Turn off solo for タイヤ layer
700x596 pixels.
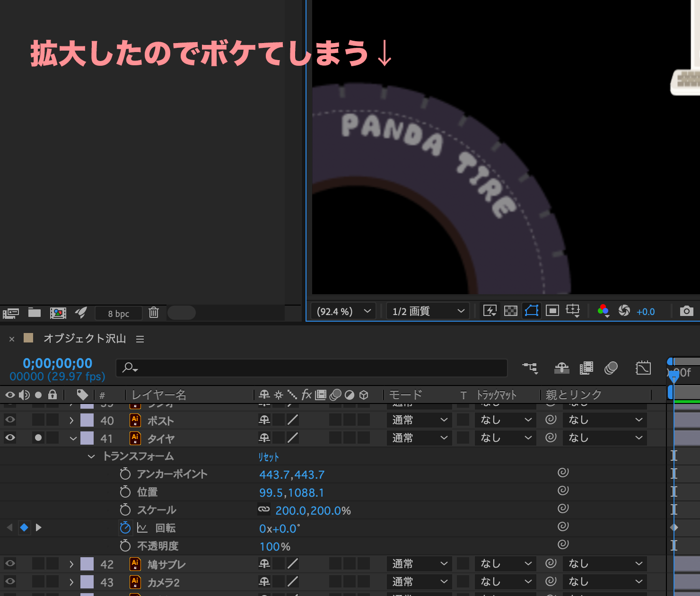38,438
